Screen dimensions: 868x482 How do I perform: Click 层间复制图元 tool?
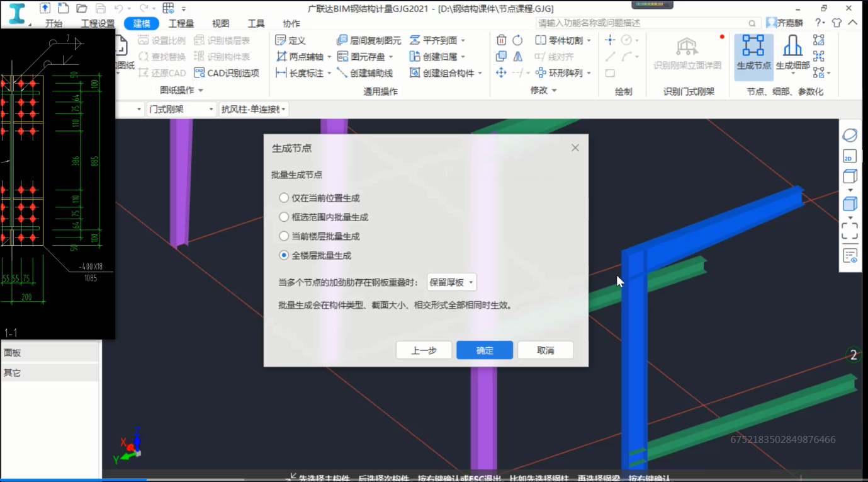pyautogui.click(x=369, y=40)
